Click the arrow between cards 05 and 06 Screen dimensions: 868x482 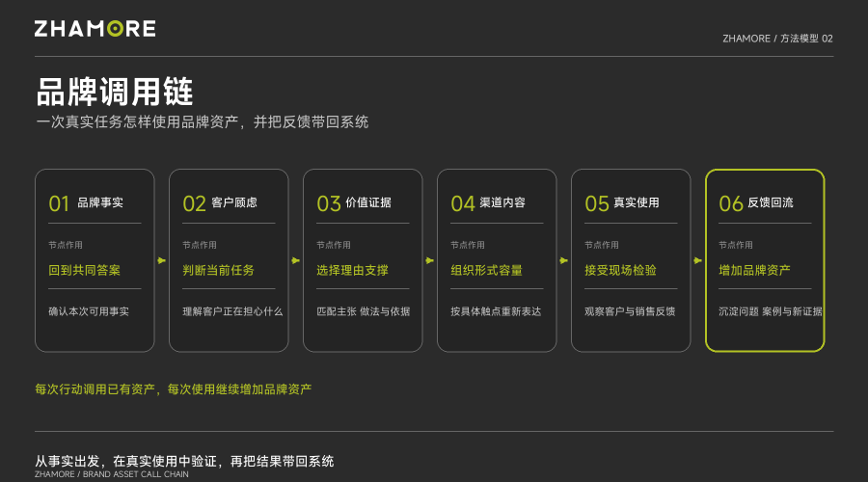point(697,260)
